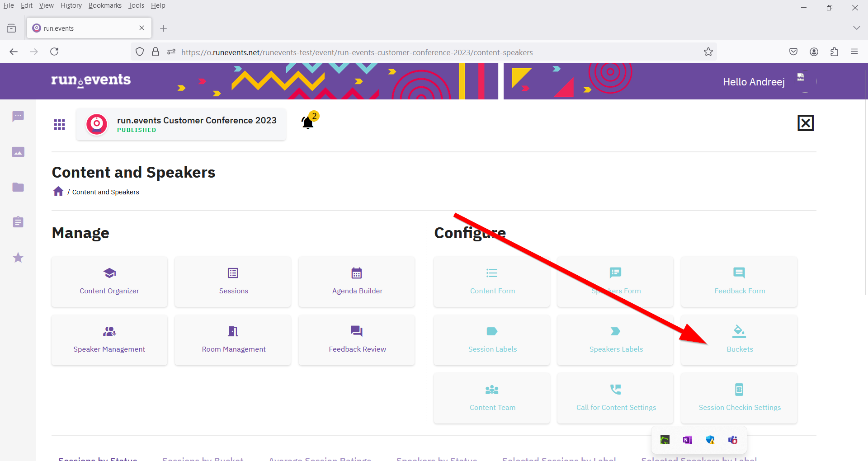
Task: Go forward to the next page
Action: click(x=34, y=52)
